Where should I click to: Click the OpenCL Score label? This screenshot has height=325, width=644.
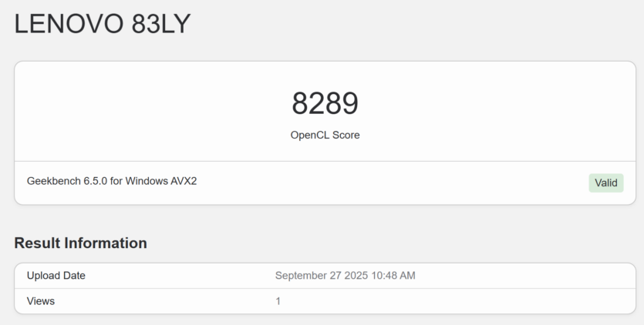[x=325, y=135]
